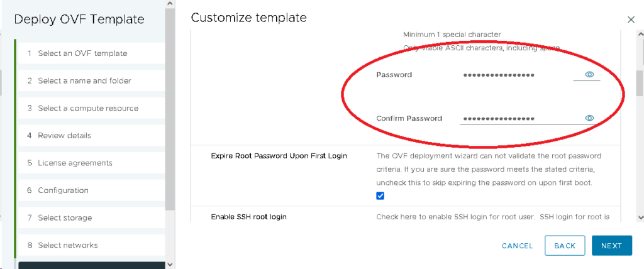The height and width of the screenshot is (269, 644).
Task: Close the Customize template dialog
Action: (x=631, y=20)
